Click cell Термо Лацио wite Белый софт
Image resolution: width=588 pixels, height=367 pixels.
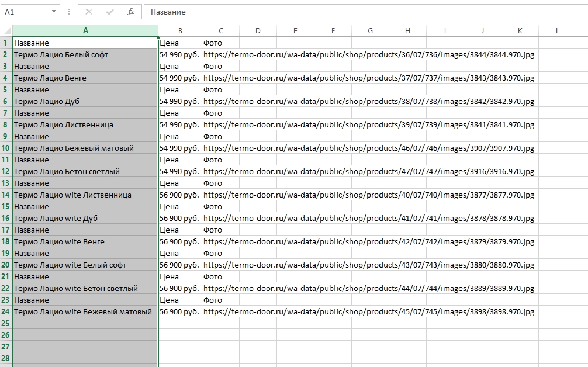(85, 265)
